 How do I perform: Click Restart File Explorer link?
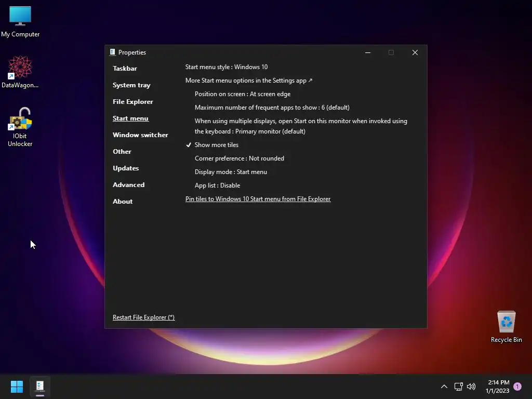(x=143, y=317)
